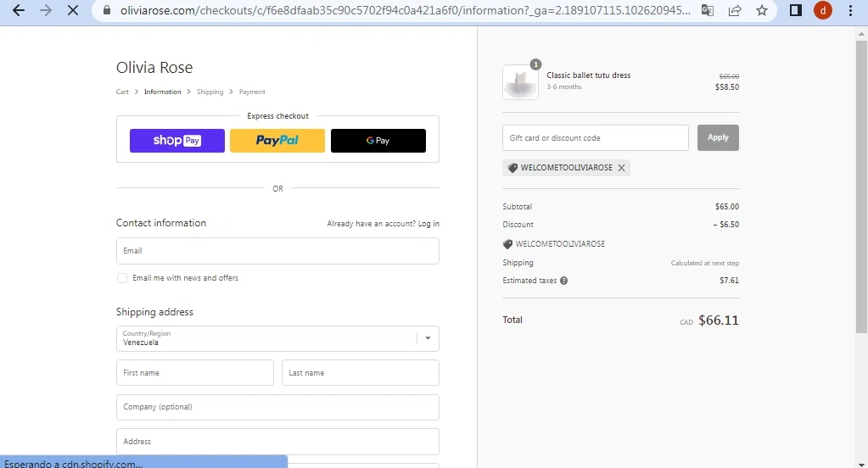Open the Country/Region dropdown
Image resolution: width=868 pixels, height=468 pixels.
coord(277,338)
